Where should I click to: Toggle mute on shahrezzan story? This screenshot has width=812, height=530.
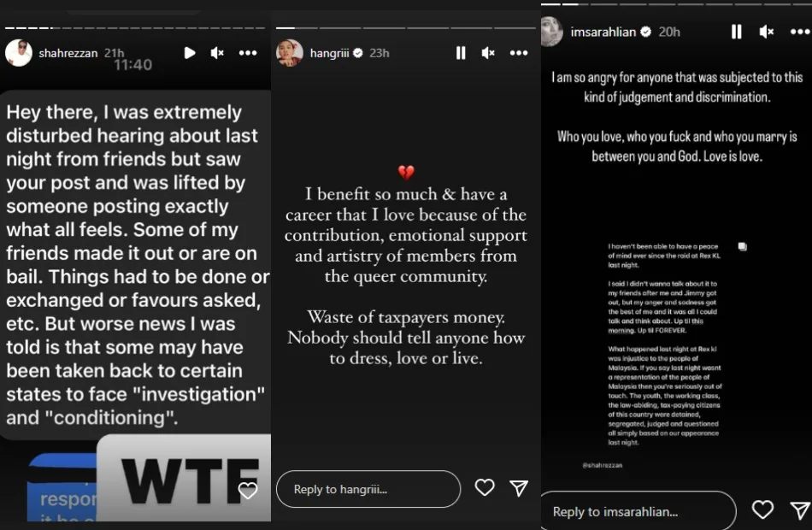point(217,53)
